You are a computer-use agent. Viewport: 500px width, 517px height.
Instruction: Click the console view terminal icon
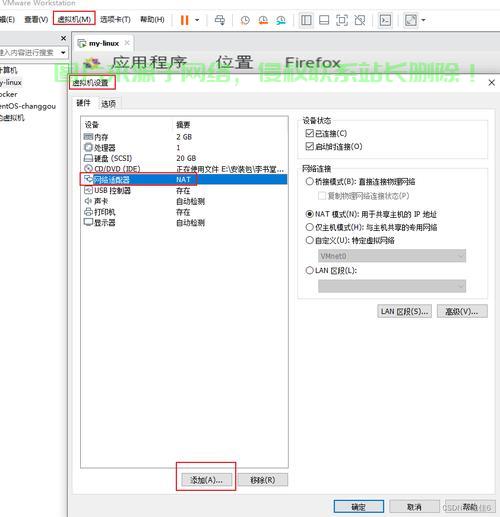385,20
